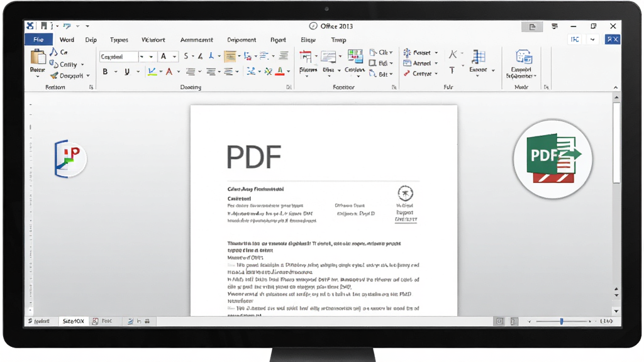Toggle Bold formatting

coord(105,72)
